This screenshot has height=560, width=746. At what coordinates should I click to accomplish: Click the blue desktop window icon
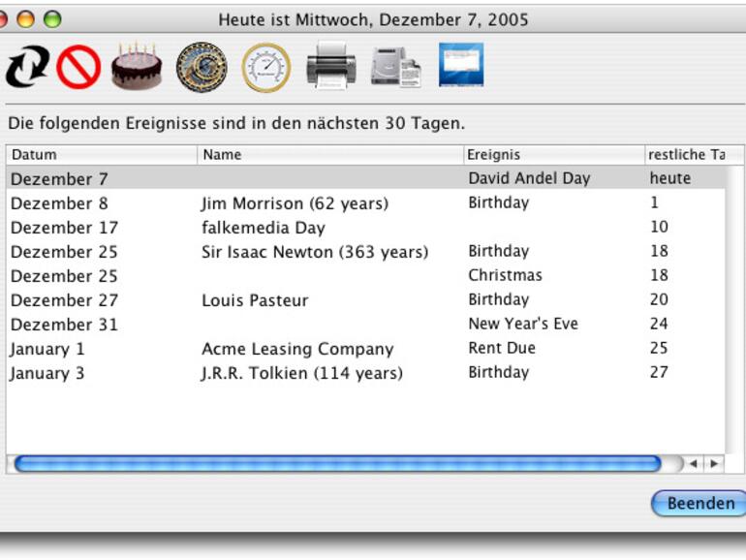point(461,66)
